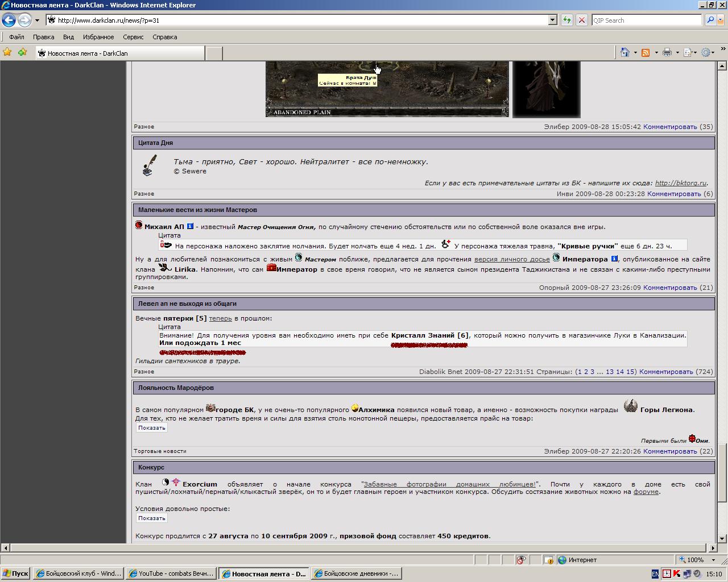Open a new blank tab
728x582 pixels.
click(213, 53)
